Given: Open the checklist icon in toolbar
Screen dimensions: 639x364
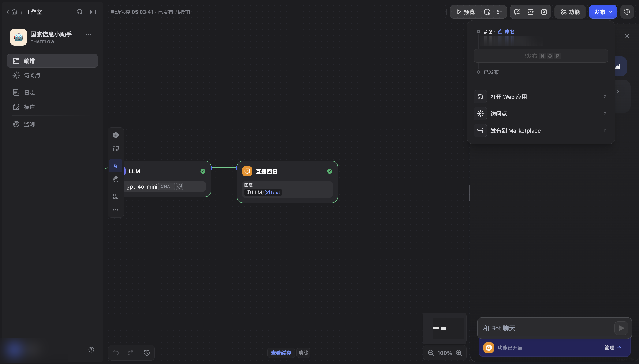Looking at the screenshot, I should pos(500,12).
